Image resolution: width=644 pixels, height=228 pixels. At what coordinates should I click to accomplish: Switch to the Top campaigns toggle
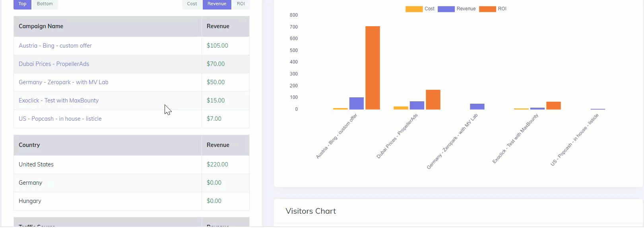pos(22,4)
